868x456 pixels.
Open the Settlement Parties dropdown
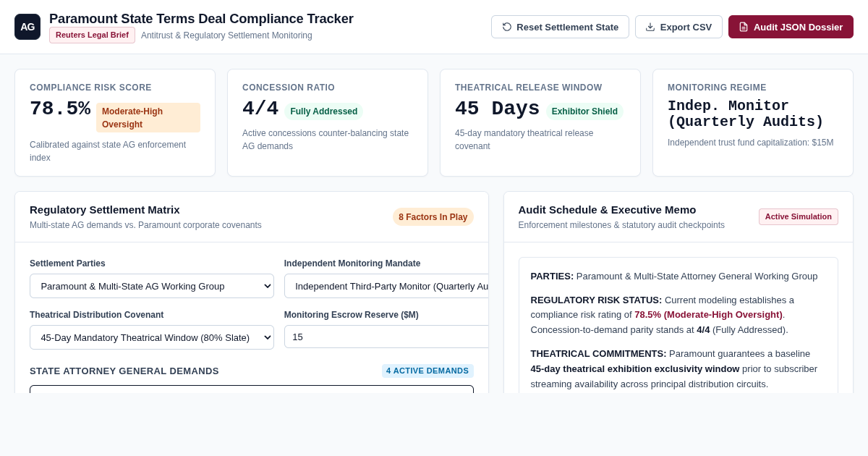click(x=152, y=286)
